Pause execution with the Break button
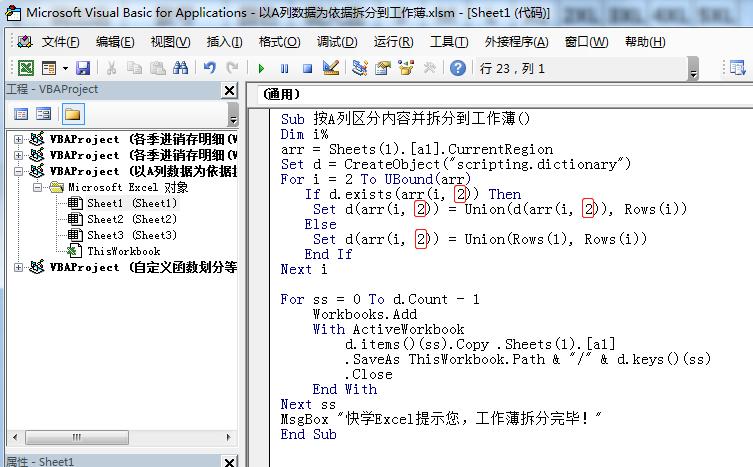The width and height of the screenshot is (753, 467). pyautogui.click(x=284, y=68)
